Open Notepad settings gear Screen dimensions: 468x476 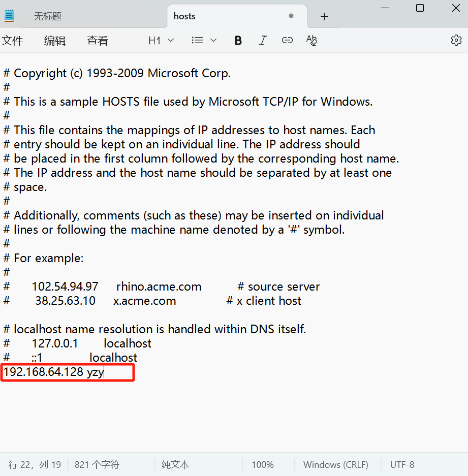[x=456, y=40]
